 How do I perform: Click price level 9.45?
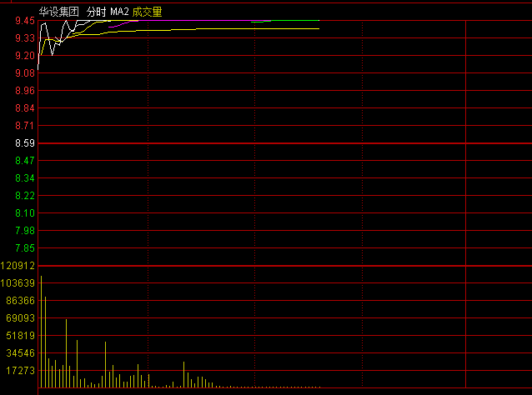[x=25, y=21]
